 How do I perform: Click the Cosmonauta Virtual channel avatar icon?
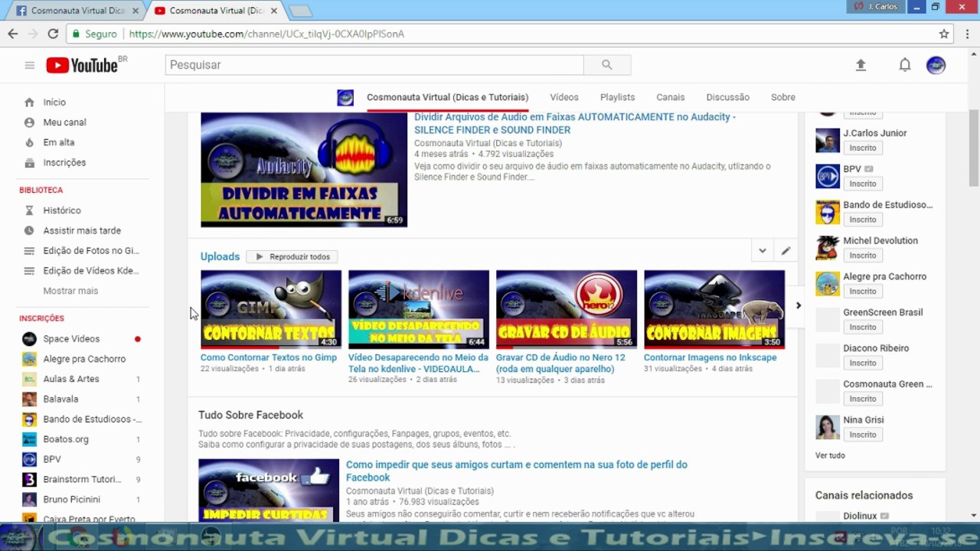pos(345,98)
